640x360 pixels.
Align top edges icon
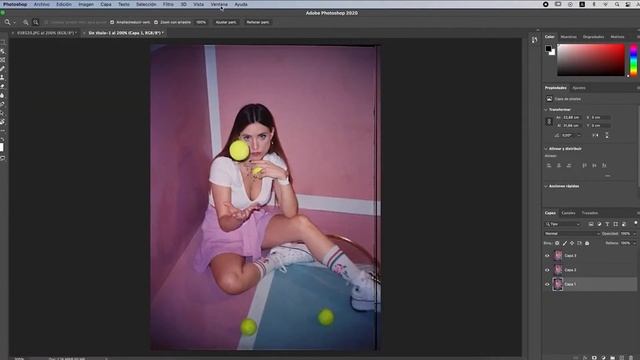584,165
